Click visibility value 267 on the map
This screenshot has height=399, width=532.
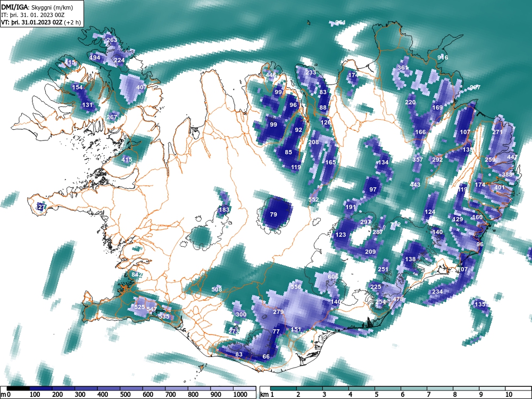click(x=112, y=117)
